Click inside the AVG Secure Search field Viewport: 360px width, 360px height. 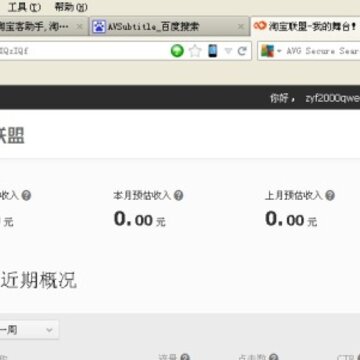click(x=323, y=51)
